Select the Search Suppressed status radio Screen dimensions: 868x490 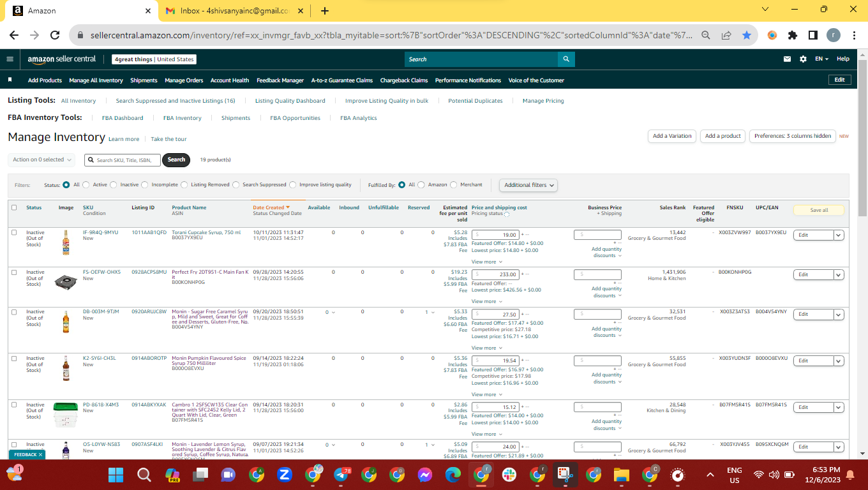236,185
